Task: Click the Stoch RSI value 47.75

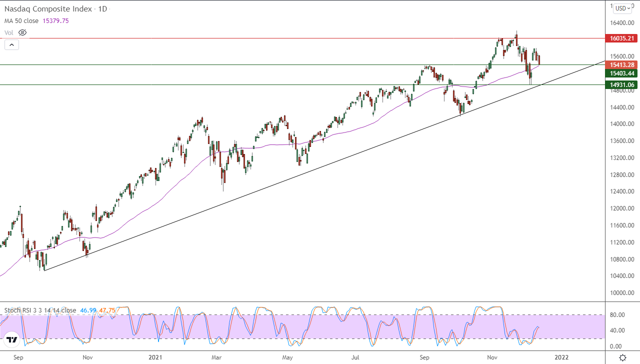Action: [107, 310]
